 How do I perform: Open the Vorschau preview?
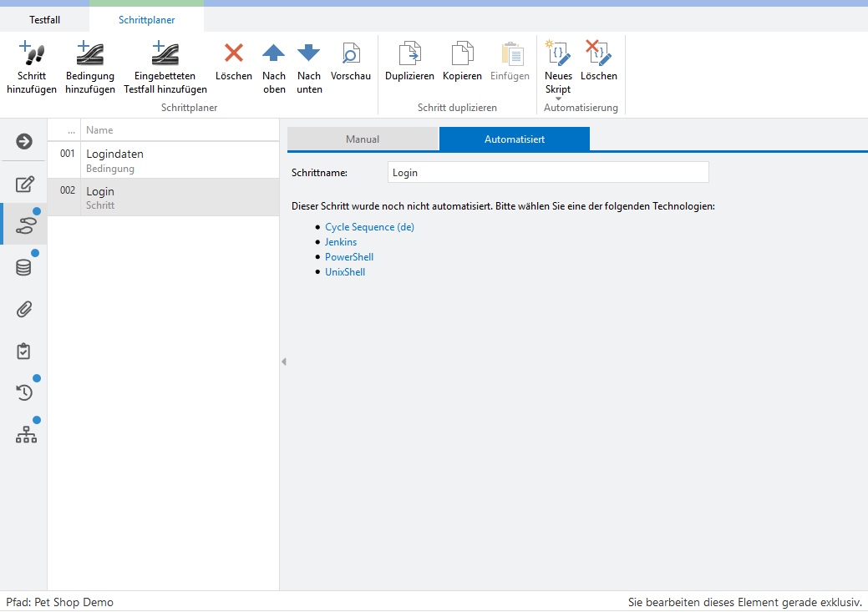coord(351,53)
